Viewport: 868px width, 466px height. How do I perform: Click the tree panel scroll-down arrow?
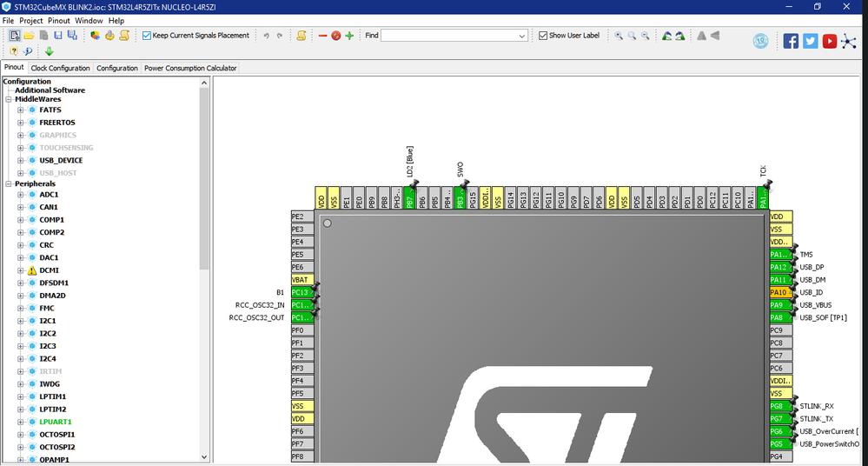[204, 457]
